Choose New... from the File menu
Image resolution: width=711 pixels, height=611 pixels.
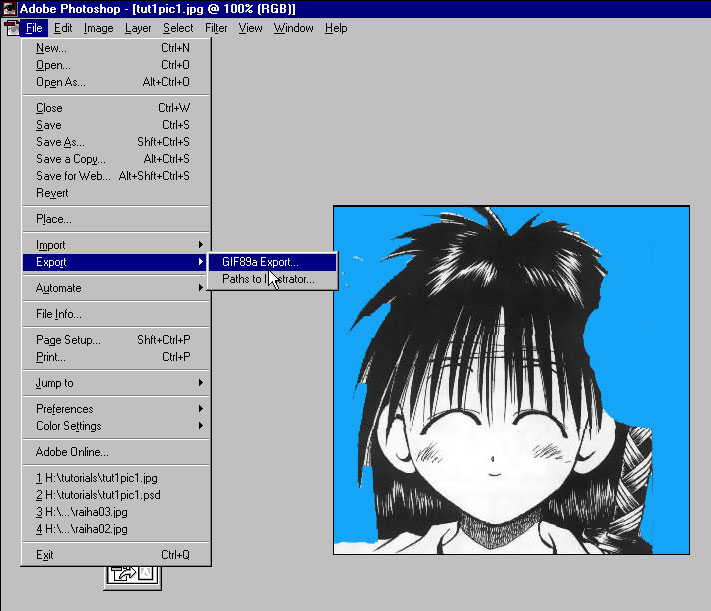pos(117,48)
